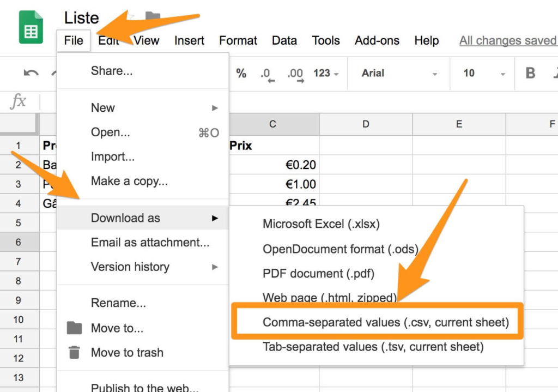Click the undo arrow in toolbar
The height and width of the screenshot is (392, 558).
click(x=31, y=73)
